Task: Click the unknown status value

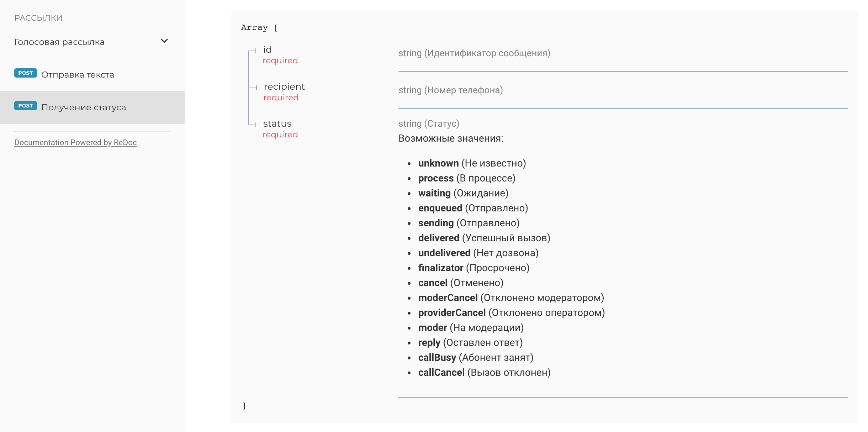Action: (x=438, y=163)
